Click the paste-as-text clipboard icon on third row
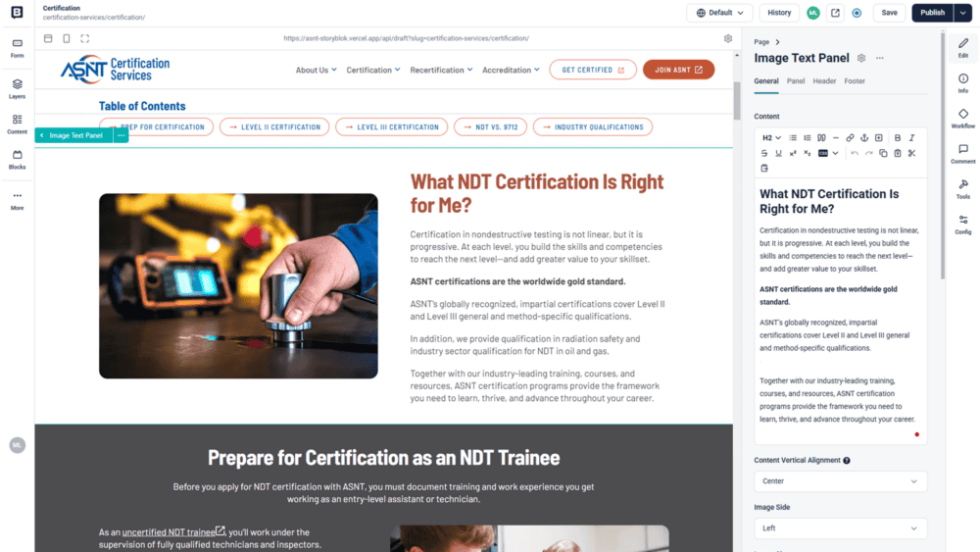Viewport: 980px width, 552px height. click(764, 169)
